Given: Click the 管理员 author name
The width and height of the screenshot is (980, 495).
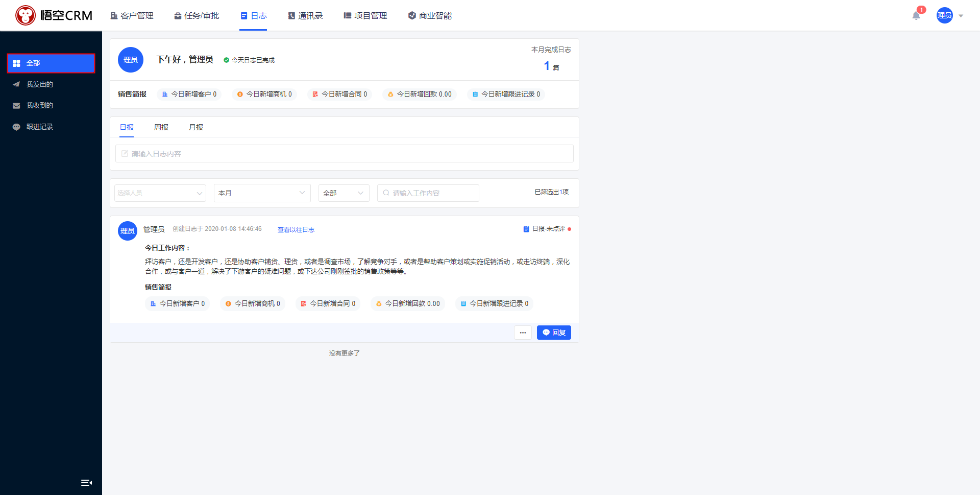Looking at the screenshot, I should pos(154,229).
